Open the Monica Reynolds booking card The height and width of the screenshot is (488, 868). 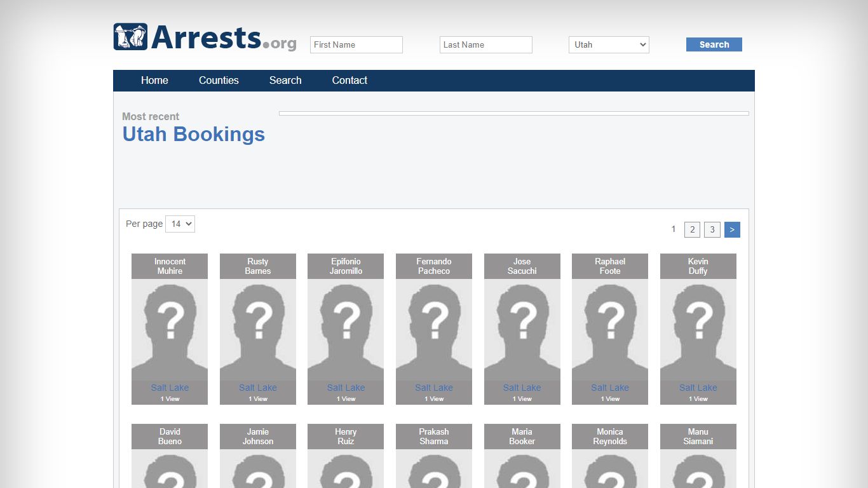click(610, 456)
